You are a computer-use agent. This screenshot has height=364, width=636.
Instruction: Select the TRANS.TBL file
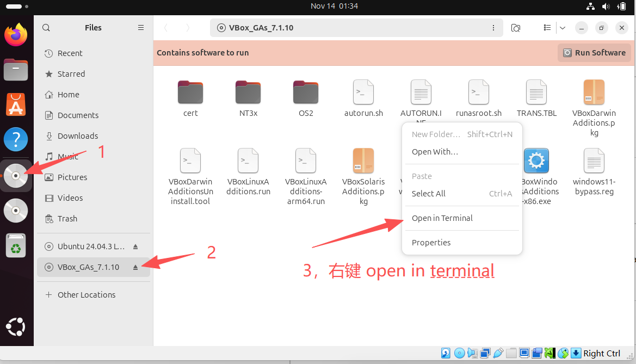(536, 98)
